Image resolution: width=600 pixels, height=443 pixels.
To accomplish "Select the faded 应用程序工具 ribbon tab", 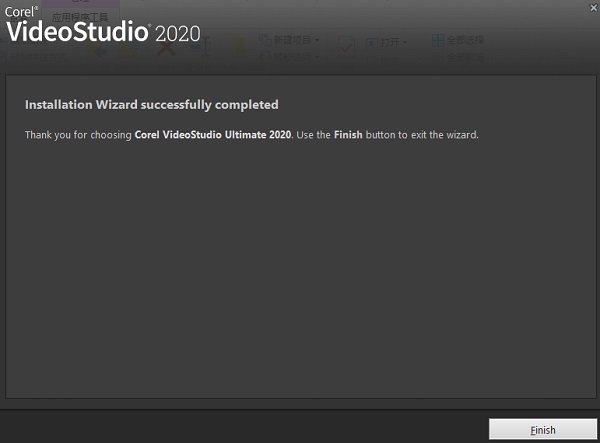I will tap(80, 17).
